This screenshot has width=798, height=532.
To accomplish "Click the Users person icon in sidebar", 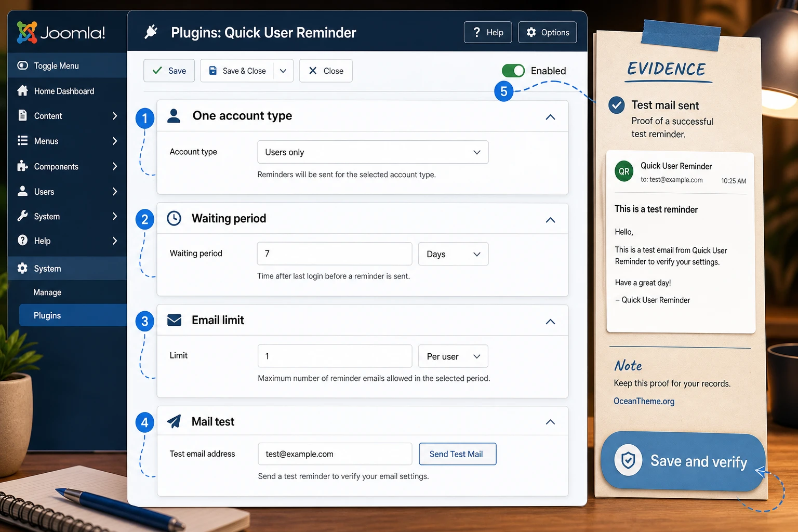I will tap(22, 191).
